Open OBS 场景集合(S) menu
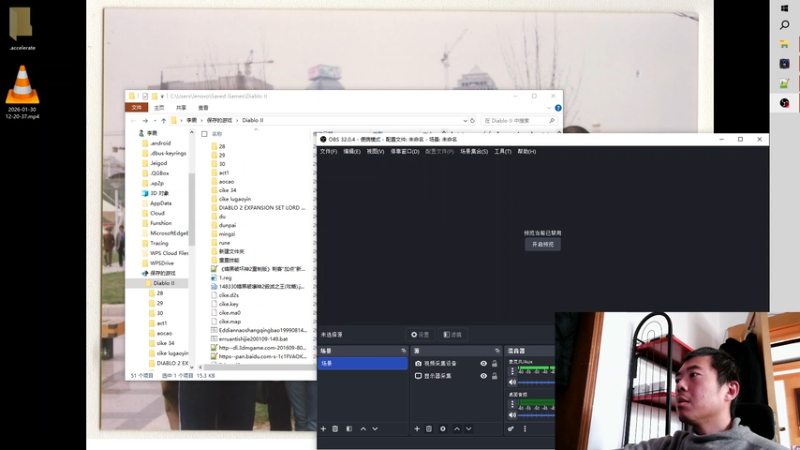This screenshot has height=450, width=800. coord(474,152)
